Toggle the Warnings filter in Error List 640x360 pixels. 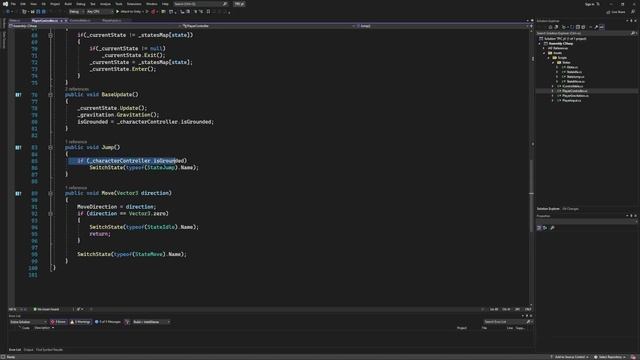point(80,322)
